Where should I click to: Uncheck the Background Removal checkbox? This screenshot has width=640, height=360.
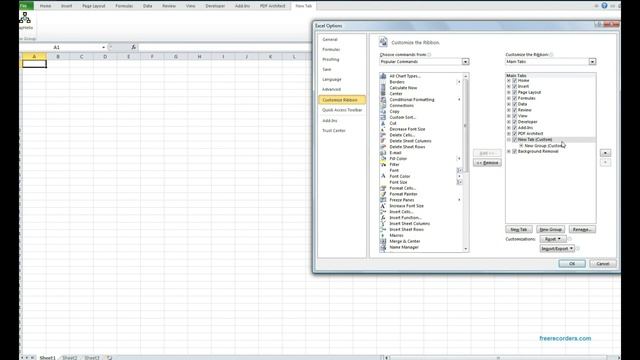tap(514, 151)
